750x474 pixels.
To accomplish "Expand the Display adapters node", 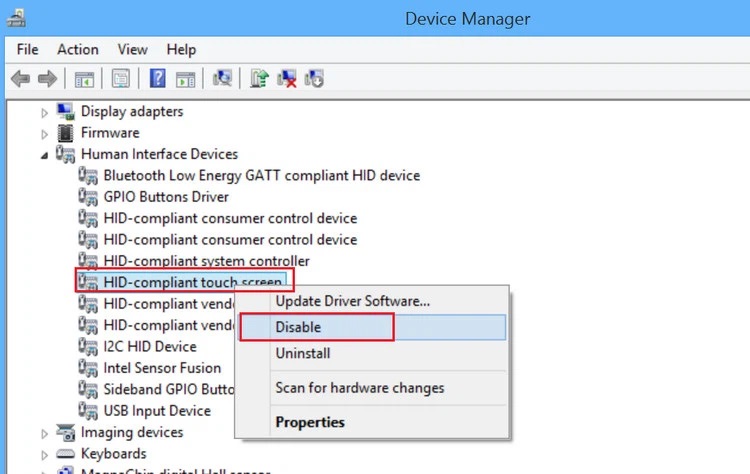I will (x=44, y=113).
